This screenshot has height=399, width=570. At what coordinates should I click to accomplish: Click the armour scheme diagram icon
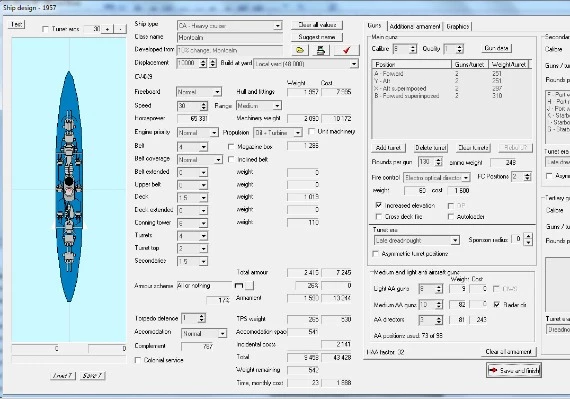[239, 286]
